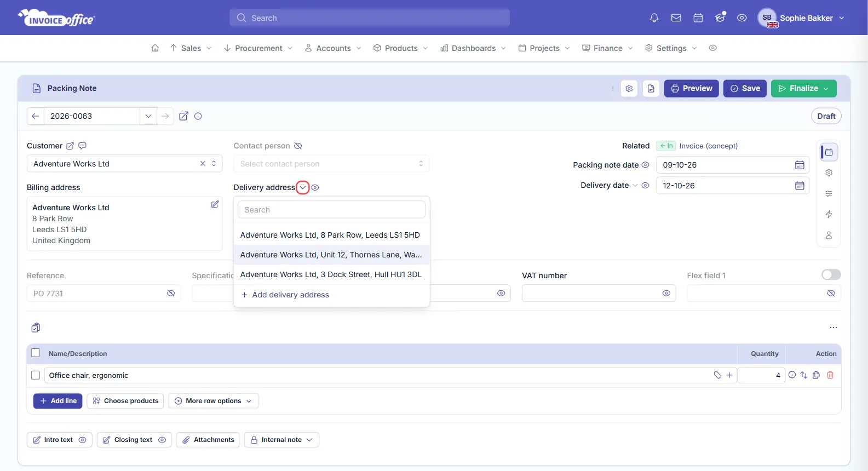Open packing note settings gear
The image size is (868, 471).
tap(629, 89)
